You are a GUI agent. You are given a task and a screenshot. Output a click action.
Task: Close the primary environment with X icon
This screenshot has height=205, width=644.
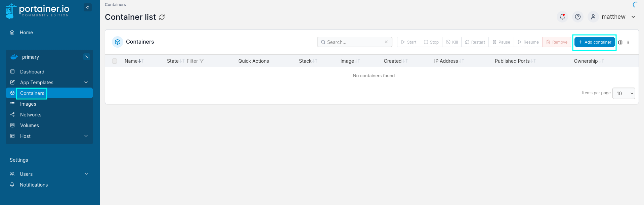(x=87, y=57)
